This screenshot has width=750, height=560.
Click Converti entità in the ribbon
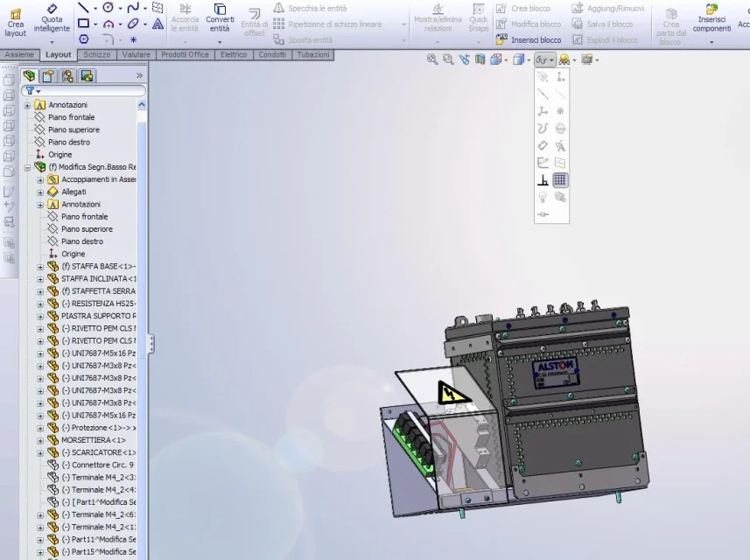tap(220, 19)
